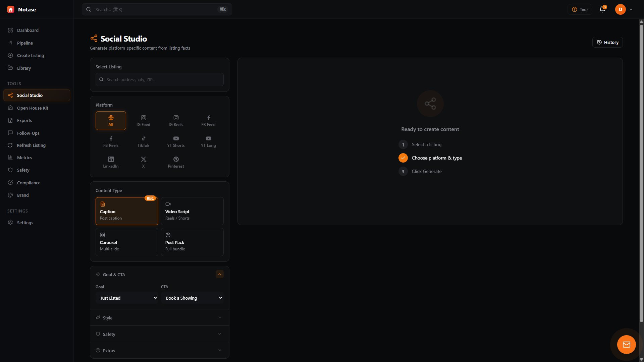Viewport: 644px width, 362px height.
Task: Click inside the listing search field
Action: tap(159, 79)
